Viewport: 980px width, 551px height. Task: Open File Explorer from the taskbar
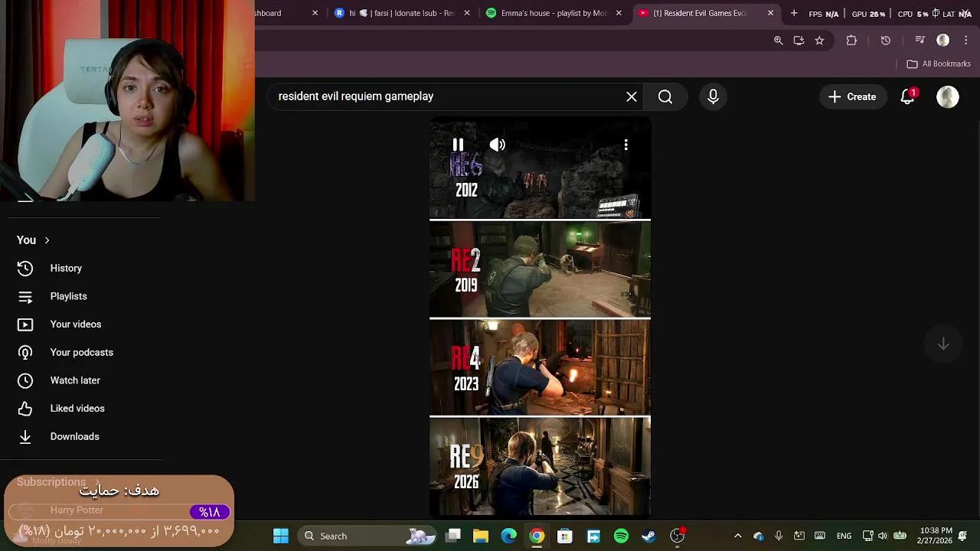481,536
